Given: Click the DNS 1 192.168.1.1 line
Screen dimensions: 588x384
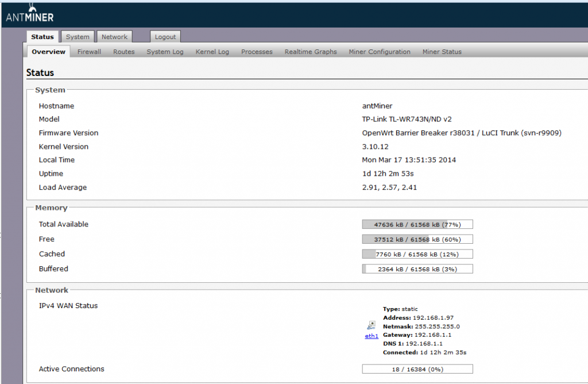Looking at the screenshot, I should pyautogui.click(x=412, y=343).
